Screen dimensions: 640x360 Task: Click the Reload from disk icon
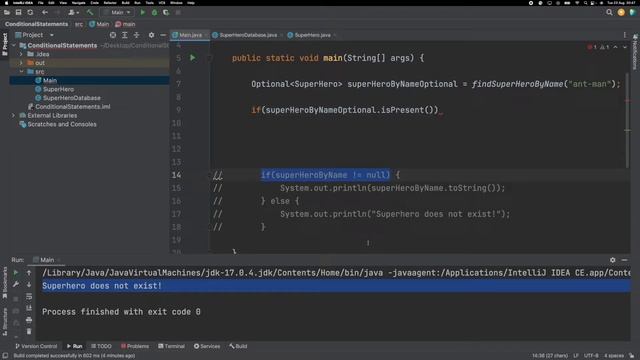point(30,13)
